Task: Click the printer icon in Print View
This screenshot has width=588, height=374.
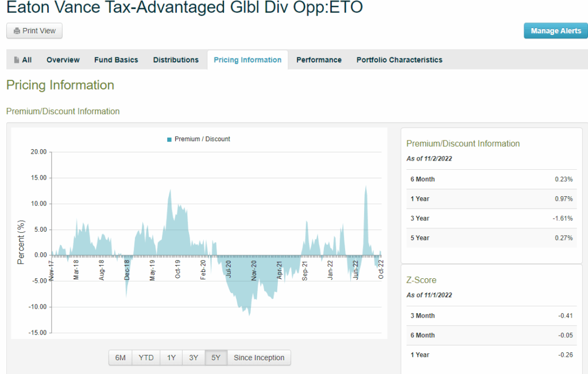Action: 17,31
